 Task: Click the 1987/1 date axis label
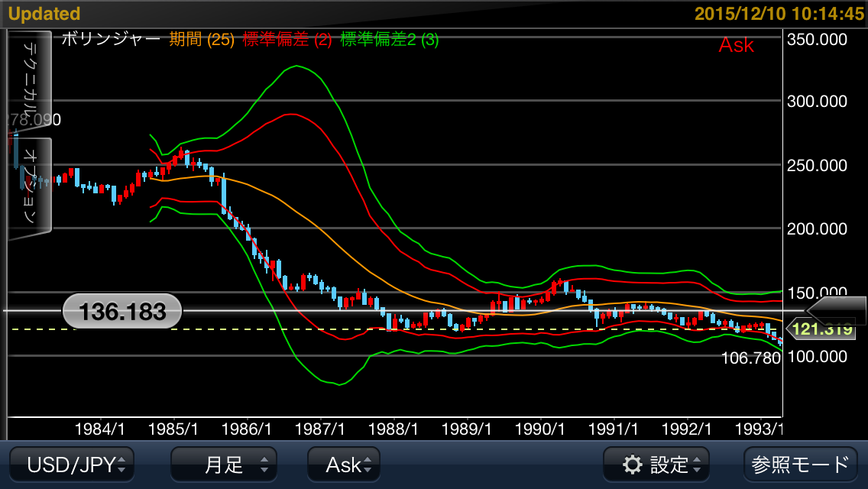pyautogui.click(x=320, y=429)
